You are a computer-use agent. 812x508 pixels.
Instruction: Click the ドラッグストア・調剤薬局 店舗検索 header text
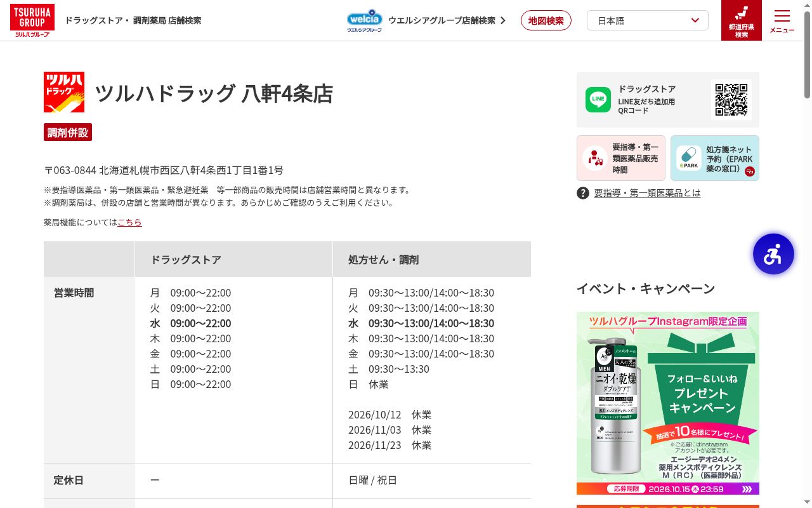tap(133, 20)
